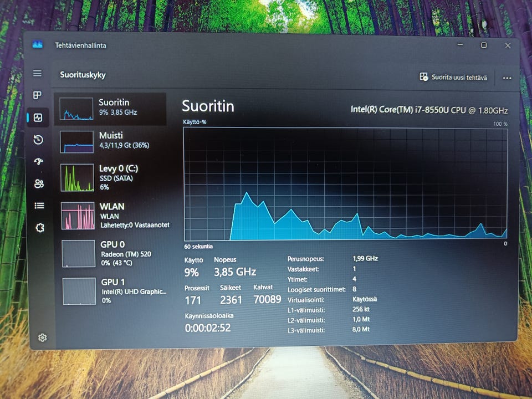This screenshot has height=399, width=532.
Task: Select the Levy 0 (C:) disk entry
Action: (111, 177)
